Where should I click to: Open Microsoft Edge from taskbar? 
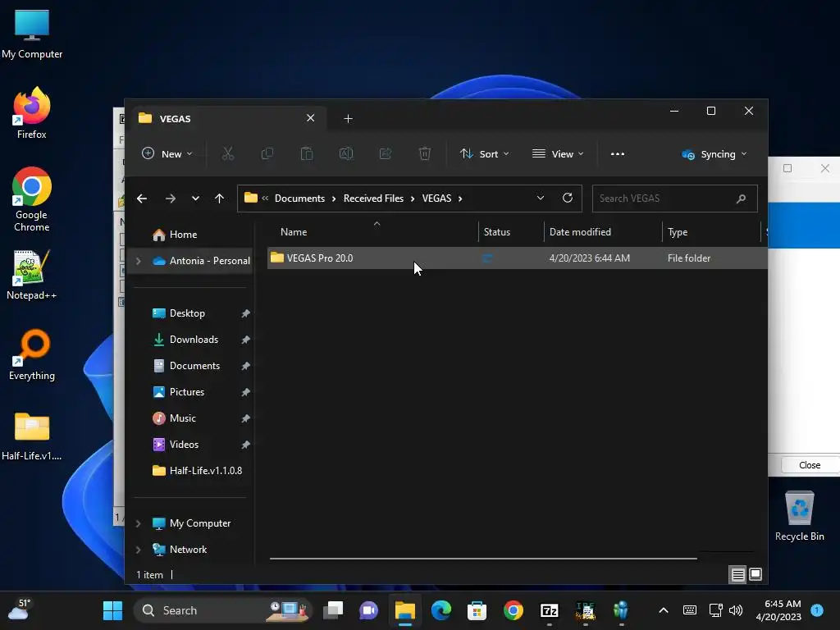click(x=441, y=610)
